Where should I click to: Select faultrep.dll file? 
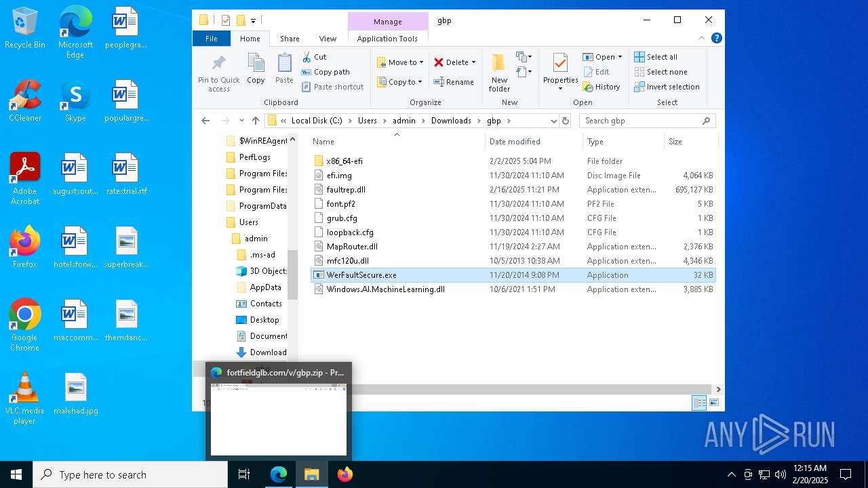(x=346, y=190)
